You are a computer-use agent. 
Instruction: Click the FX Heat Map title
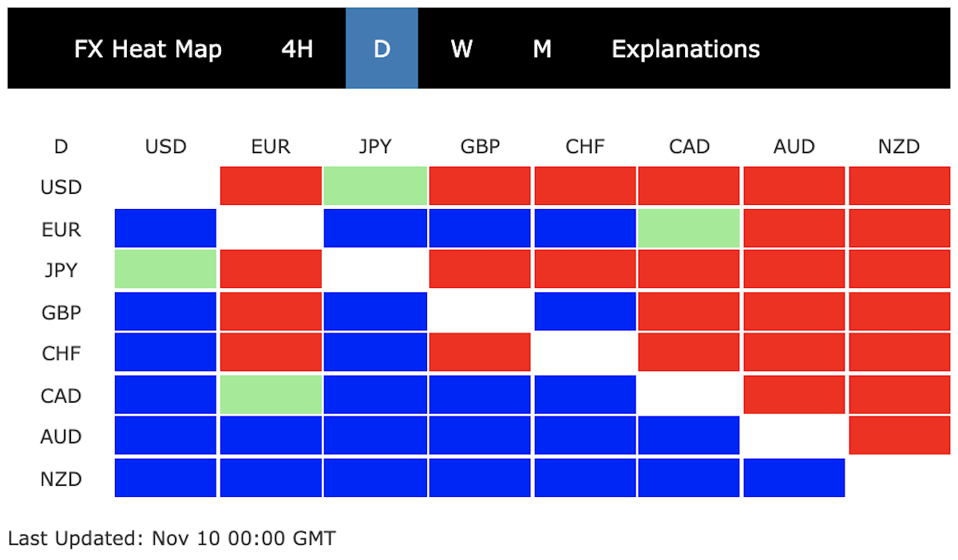click(x=148, y=49)
